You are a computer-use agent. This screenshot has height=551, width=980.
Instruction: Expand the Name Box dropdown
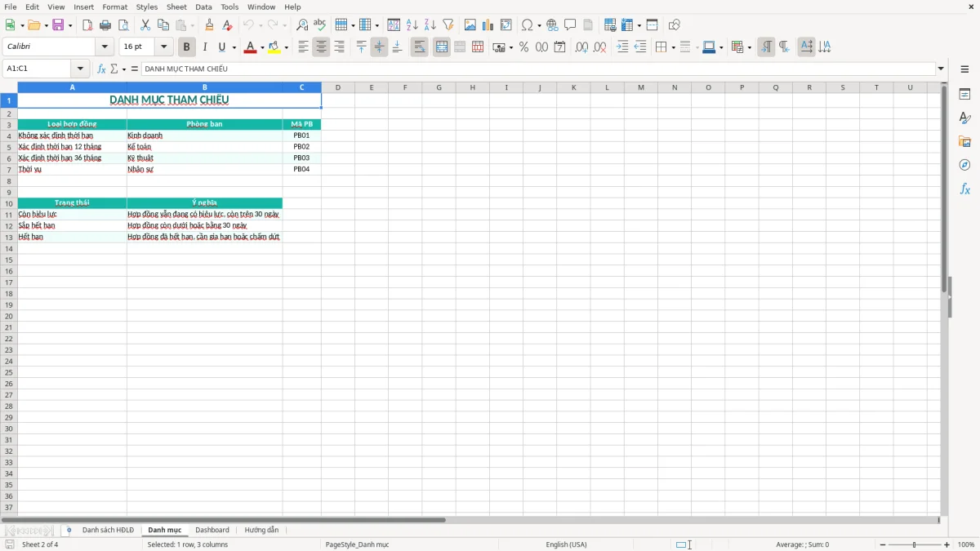pyautogui.click(x=80, y=69)
